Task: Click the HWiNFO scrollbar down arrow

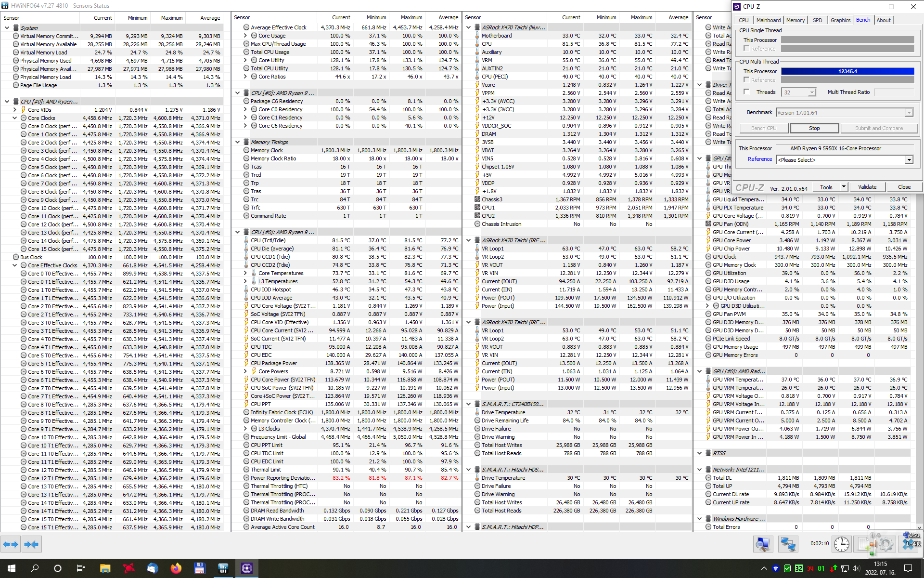Action: 919,527
